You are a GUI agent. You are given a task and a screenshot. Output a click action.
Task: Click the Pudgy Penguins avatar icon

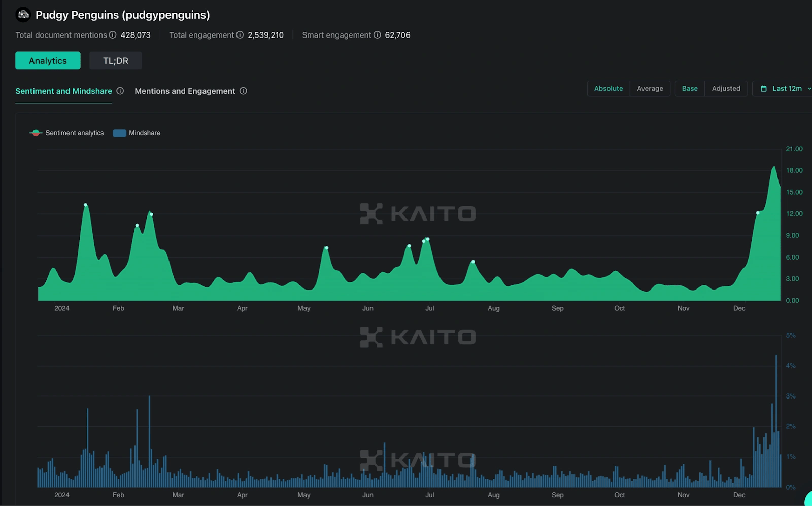[x=23, y=15]
